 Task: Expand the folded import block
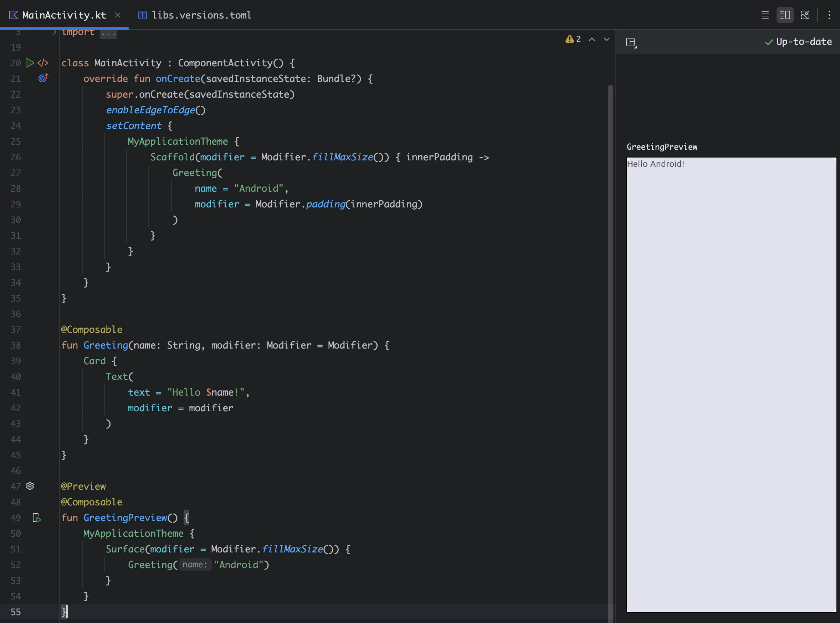coord(54,32)
